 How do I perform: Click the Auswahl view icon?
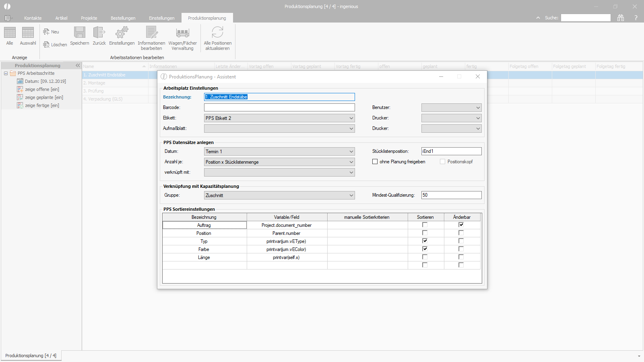(x=28, y=33)
